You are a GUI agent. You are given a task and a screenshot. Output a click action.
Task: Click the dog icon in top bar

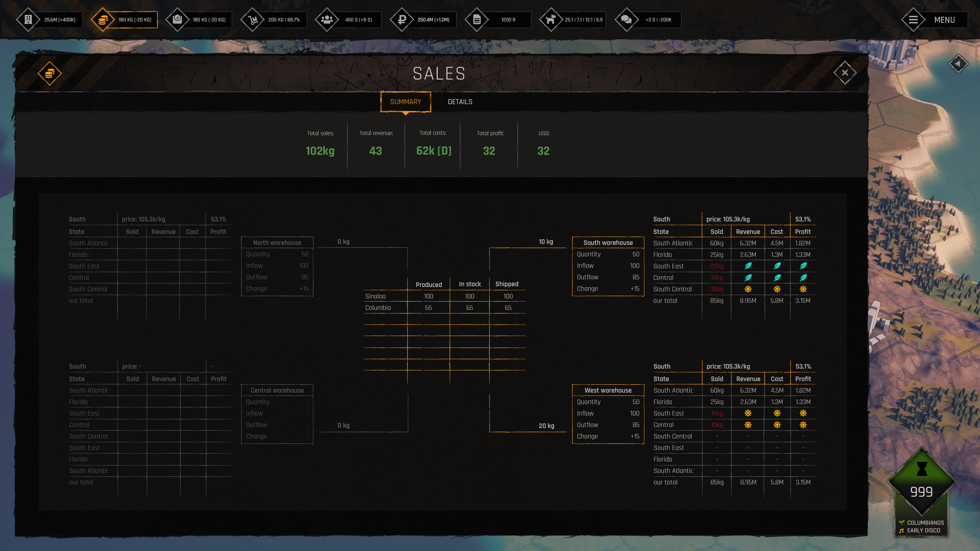coord(551,19)
